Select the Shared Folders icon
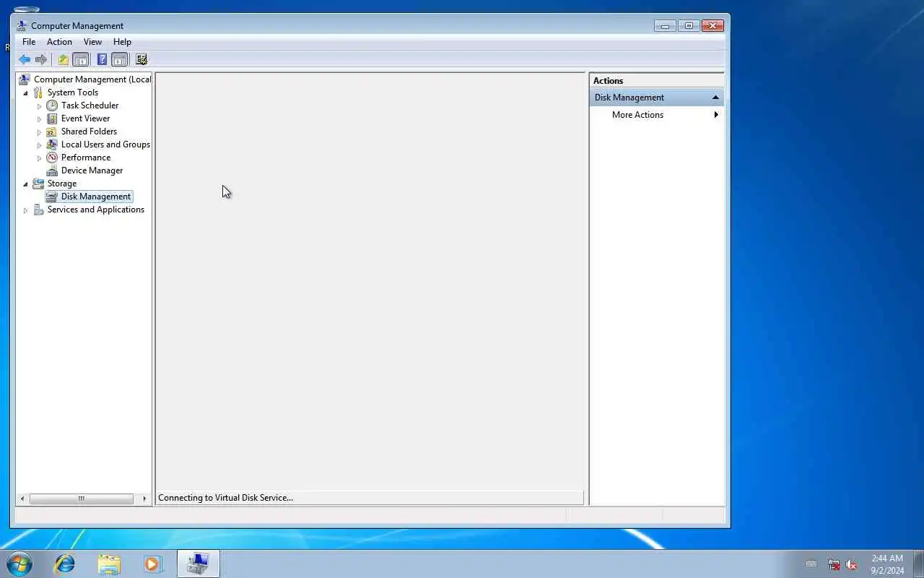The image size is (924, 578). pos(52,131)
